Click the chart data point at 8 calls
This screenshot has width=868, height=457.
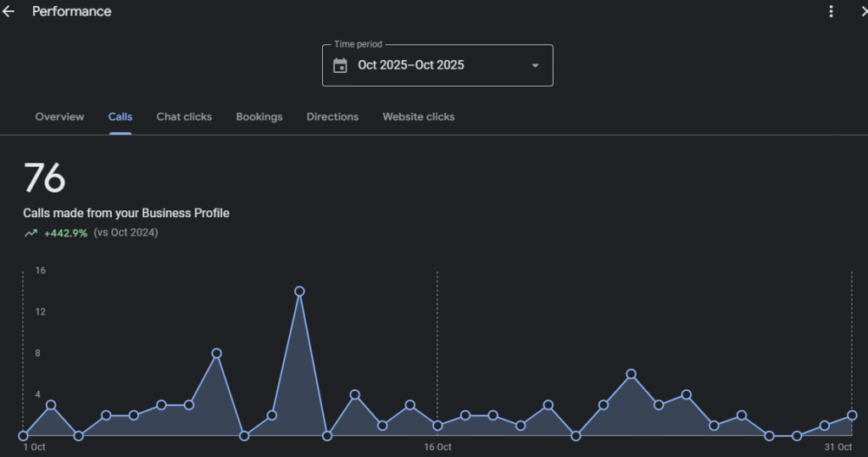pos(217,353)
